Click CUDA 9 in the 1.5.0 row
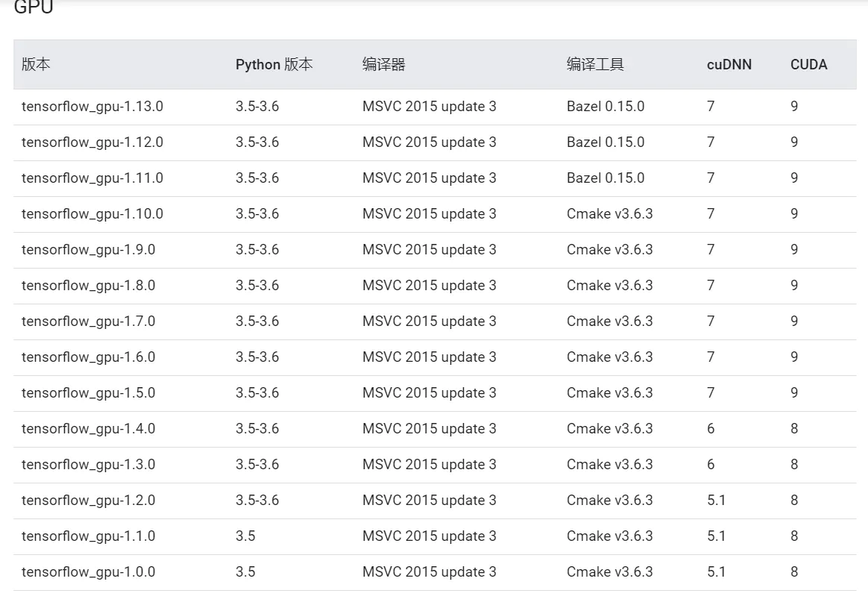Viewport: 868px width, 605px height. click(x=794, y=393)
